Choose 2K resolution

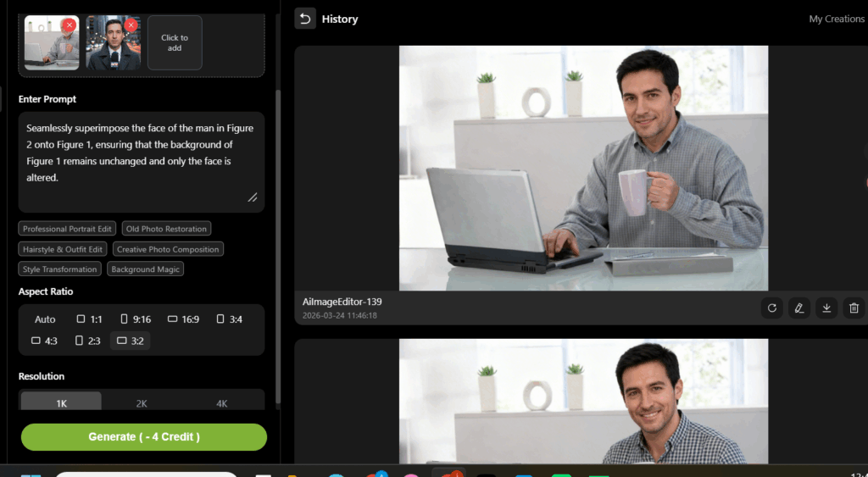click(x=142, y=402)
